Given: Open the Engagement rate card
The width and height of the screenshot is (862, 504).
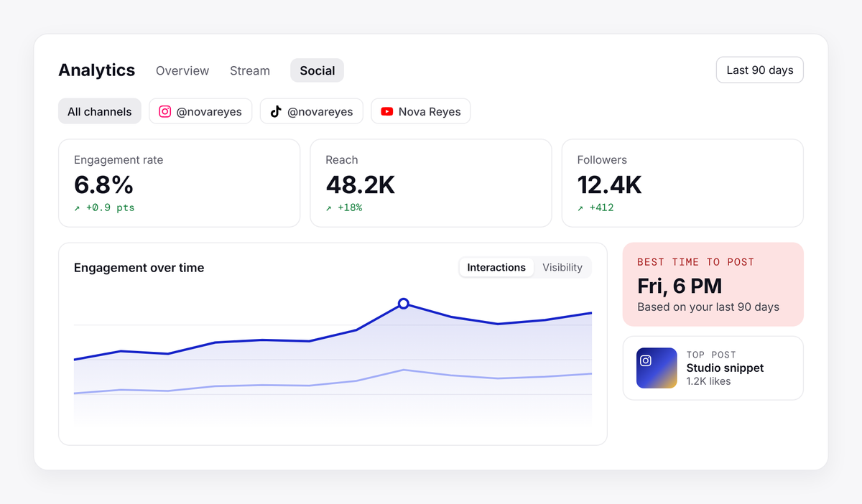Looking at the screenshot, I should pyautogui.click(x=179, y=183).
